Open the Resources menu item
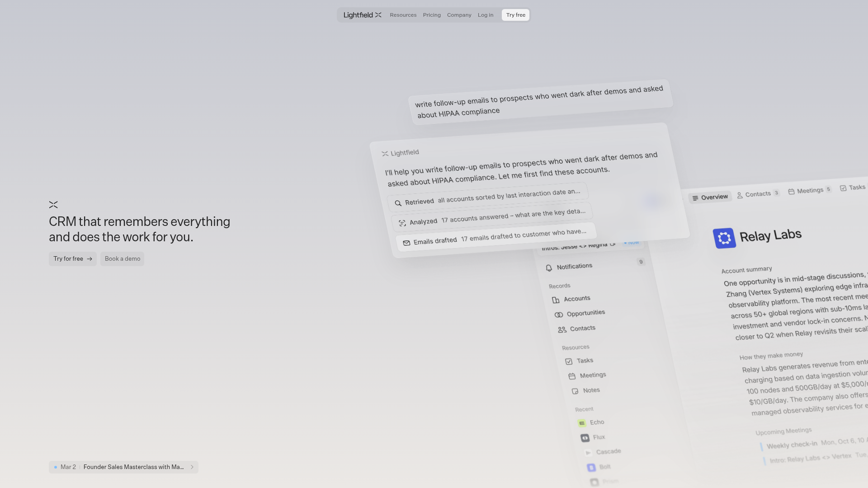The height and width of the screenshot is (488, 868). [x=403, y=15]
